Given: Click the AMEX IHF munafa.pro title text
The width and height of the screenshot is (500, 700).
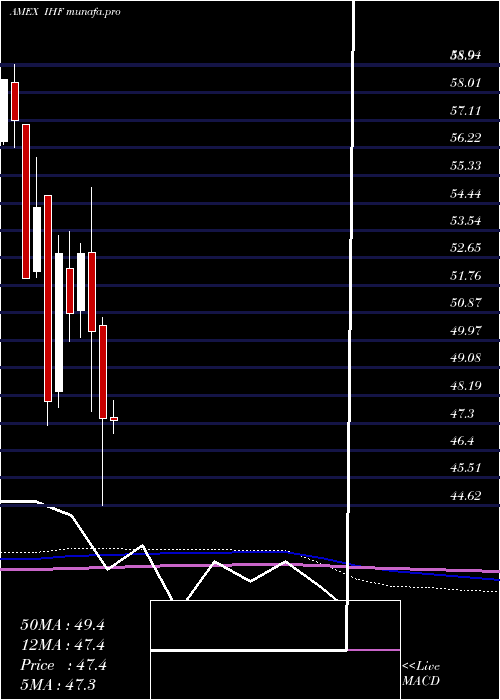Looking at the screenshot, I should (x=65, y=12).
